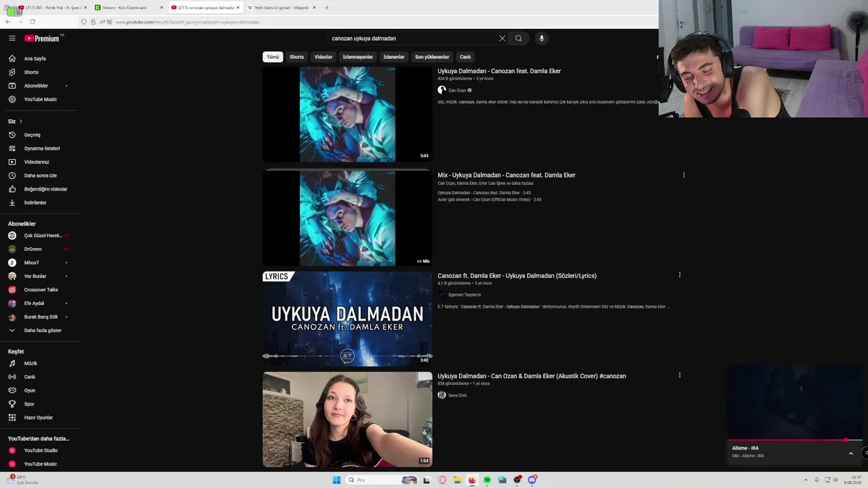Click the browser address bar URL
Viewport: 868px width, 488px height.
click(188, 22)
